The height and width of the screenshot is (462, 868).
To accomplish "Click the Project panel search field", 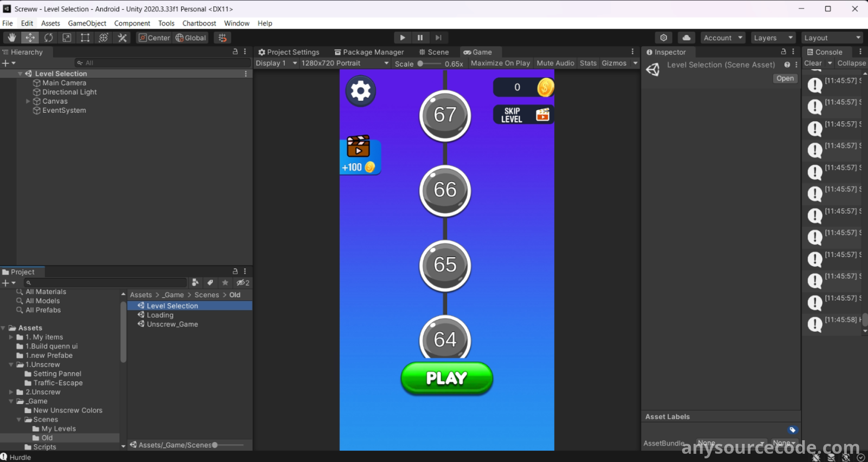I will 105,283.
